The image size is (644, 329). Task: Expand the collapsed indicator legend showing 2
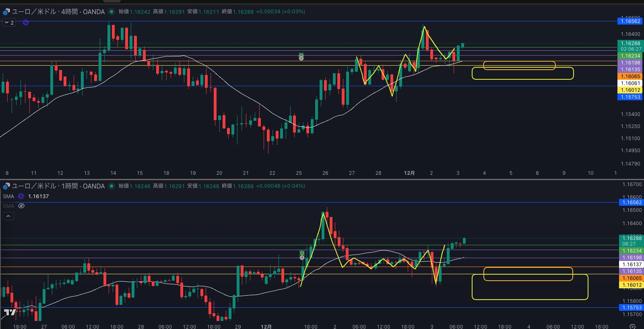[9, 23]
